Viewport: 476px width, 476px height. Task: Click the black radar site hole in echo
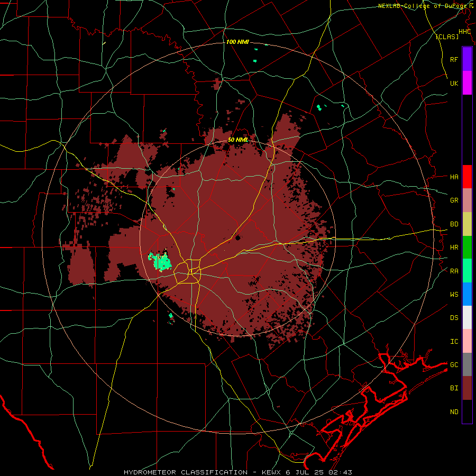(x=237, y=237)
